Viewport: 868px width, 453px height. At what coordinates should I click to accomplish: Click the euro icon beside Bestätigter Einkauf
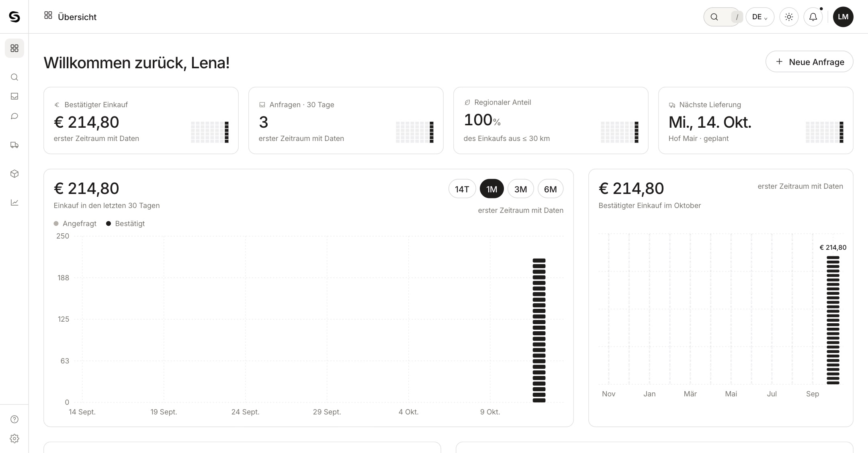(x=57, y=105)
